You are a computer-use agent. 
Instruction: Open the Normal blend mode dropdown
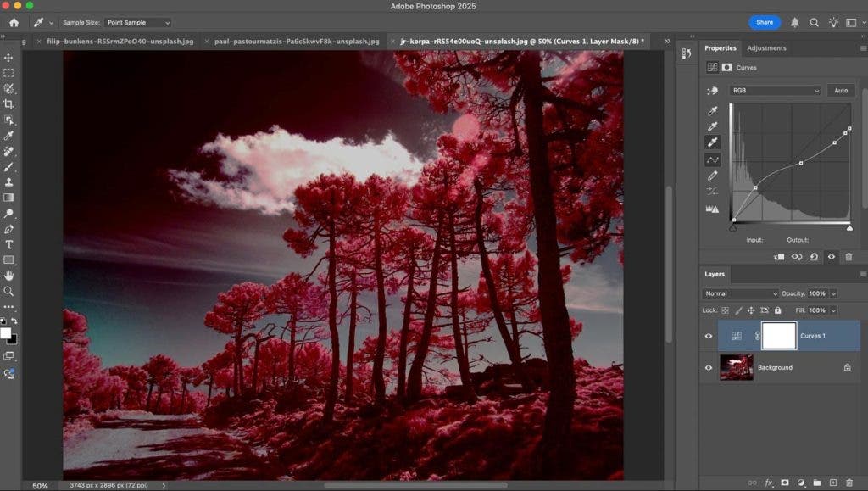(740, 294)
